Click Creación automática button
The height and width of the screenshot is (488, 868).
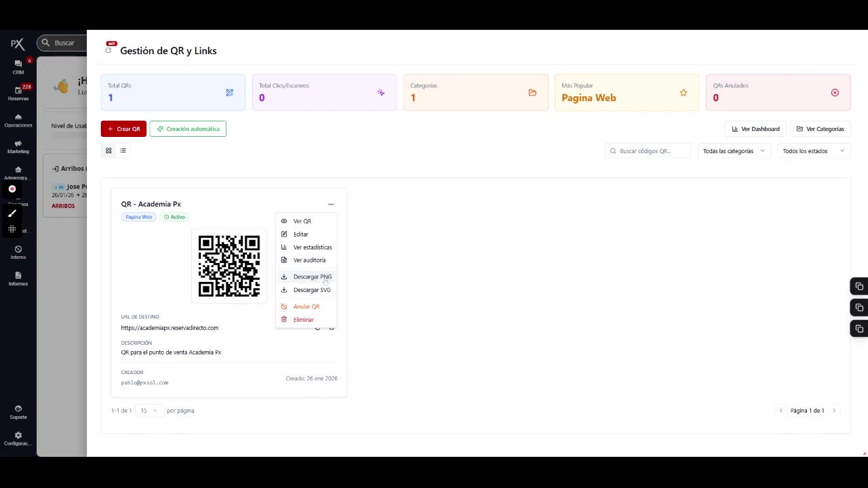click(x=188, y=129)
